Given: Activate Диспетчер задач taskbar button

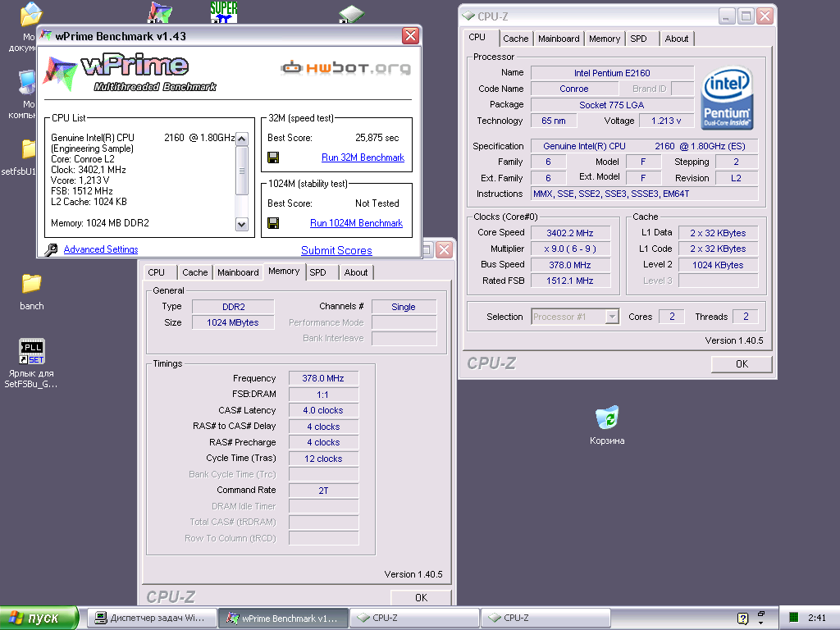Looking at the screenshot, I should pos(152,619).
